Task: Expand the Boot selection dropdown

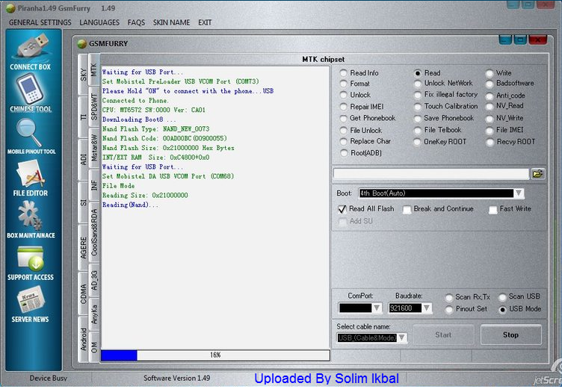Action: click(x=519, y=193)
